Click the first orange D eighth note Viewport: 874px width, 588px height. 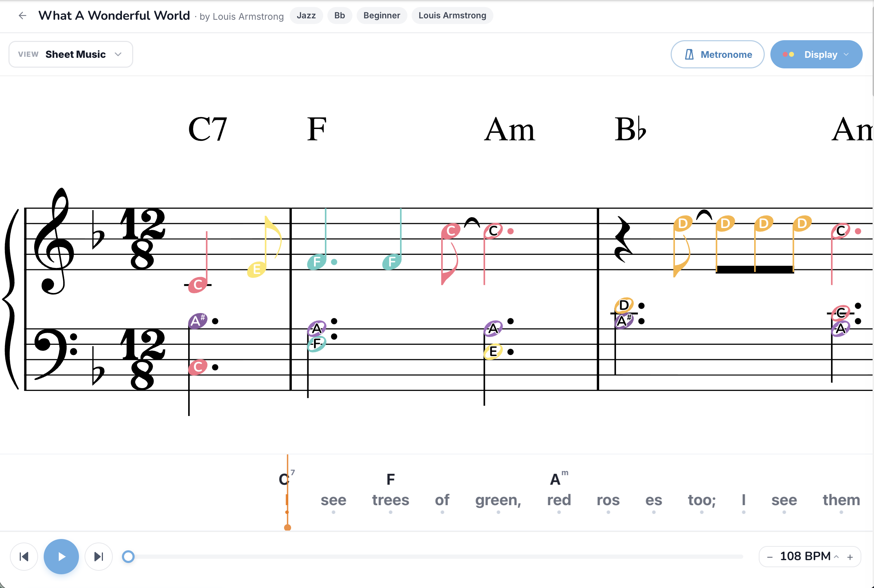click(683, 223)
